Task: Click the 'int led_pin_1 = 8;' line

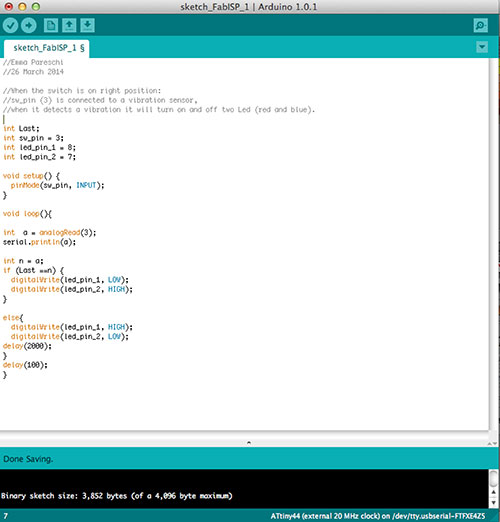Action: (x=39, y=147)
